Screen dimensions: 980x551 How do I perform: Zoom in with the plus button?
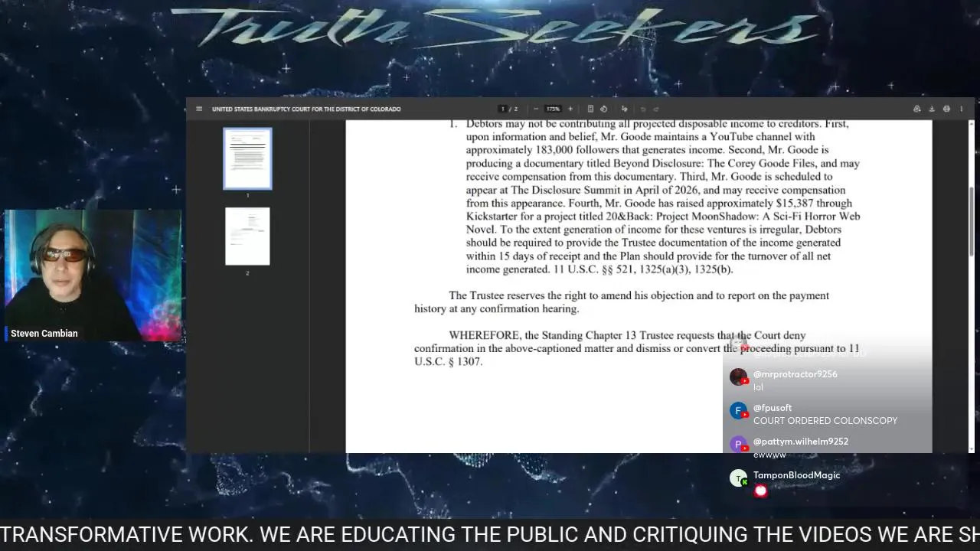570,109
